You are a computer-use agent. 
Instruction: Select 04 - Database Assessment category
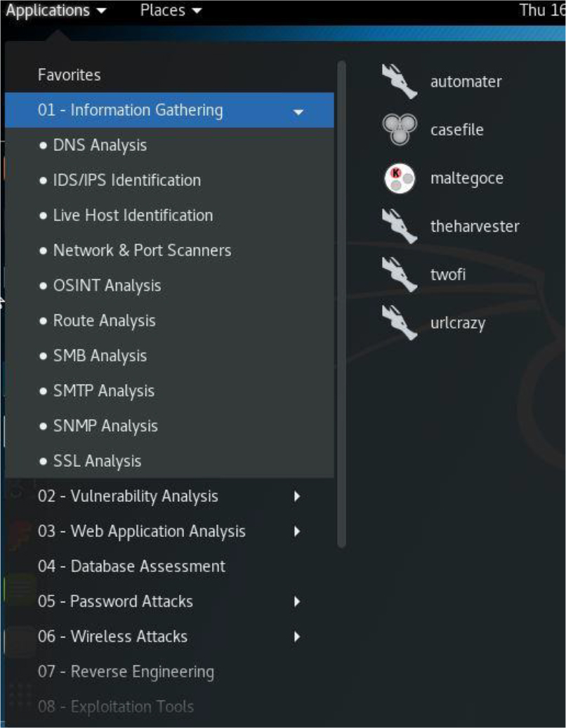tap(131, 567)
